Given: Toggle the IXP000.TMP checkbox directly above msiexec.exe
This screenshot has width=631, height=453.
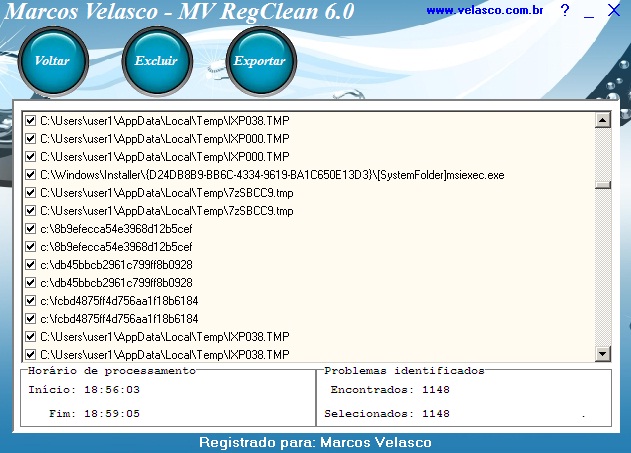Looking at the screenshot, I should pyautogui.click(x=30, y=156).
